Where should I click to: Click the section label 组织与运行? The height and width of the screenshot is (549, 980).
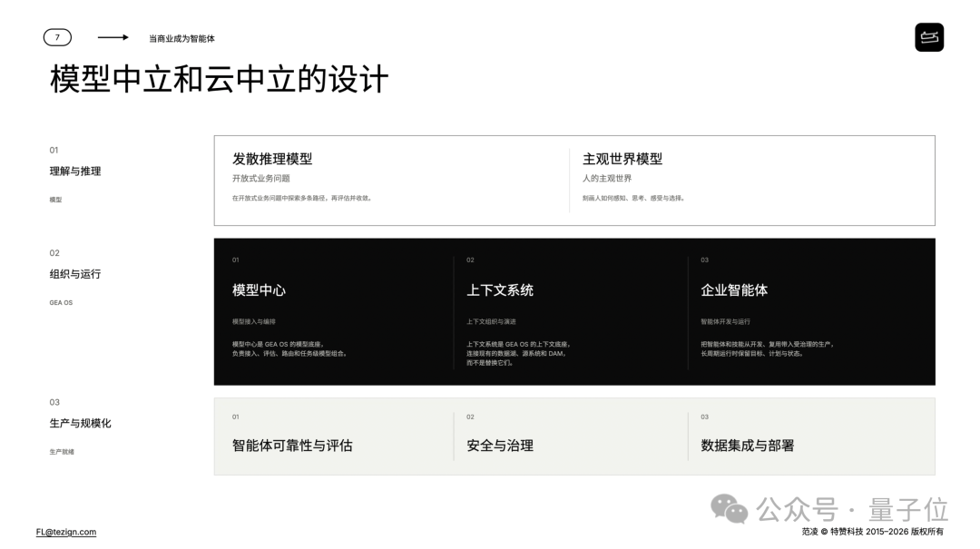point(75,274)
